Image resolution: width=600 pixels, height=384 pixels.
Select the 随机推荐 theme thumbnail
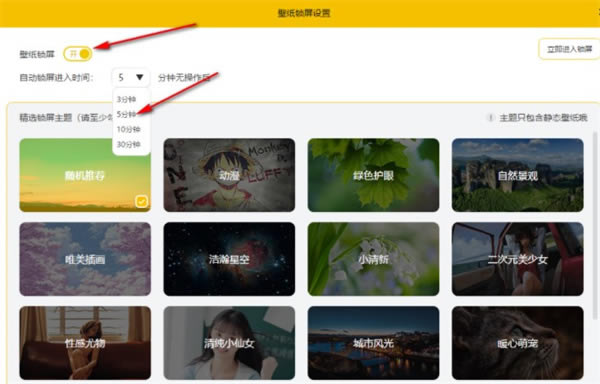click(85, 175)
